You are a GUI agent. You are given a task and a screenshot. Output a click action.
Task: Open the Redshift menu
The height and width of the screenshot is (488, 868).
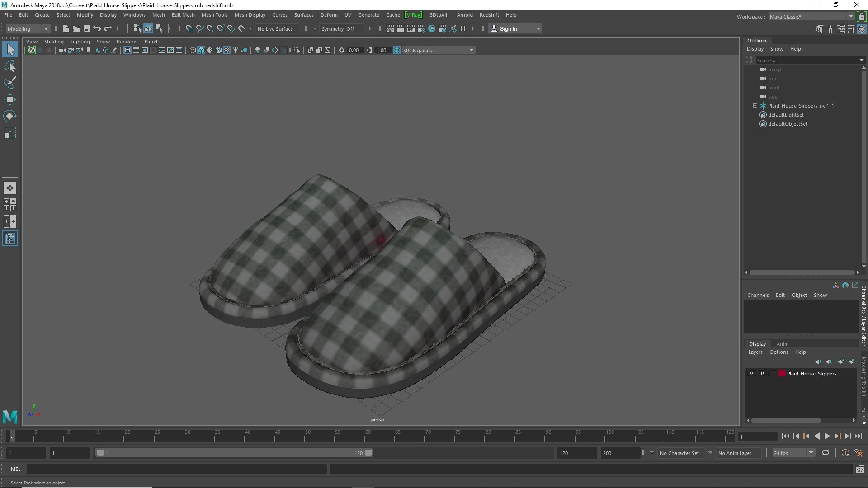point(489,15)
